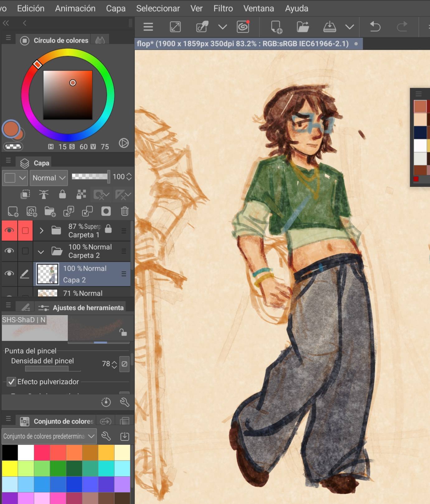Open the Animación menu

(75, 8)
